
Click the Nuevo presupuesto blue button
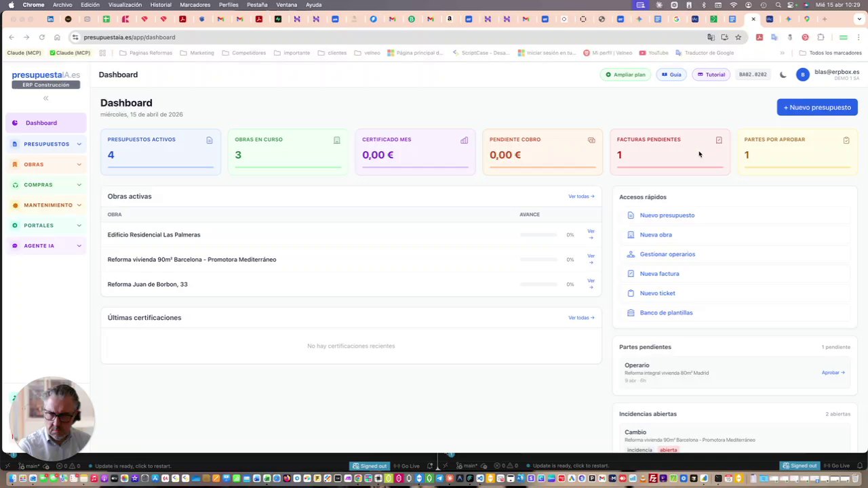817,107
